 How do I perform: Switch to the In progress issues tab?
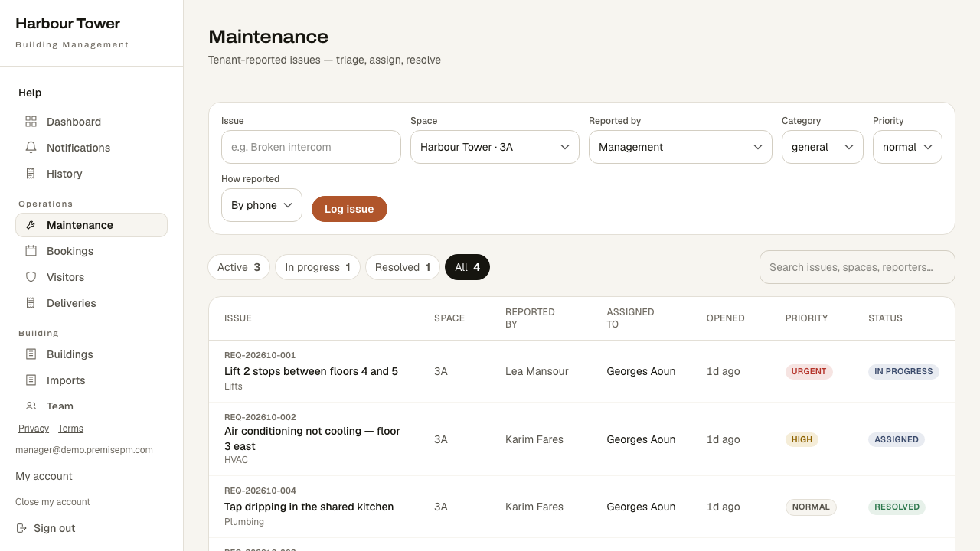[x=318, y=267]
